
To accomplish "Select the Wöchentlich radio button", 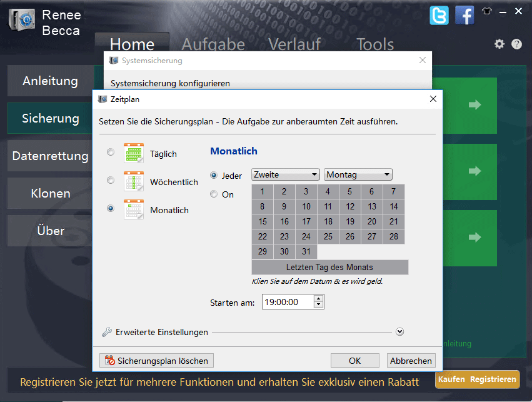I will [x=111, y=180].
